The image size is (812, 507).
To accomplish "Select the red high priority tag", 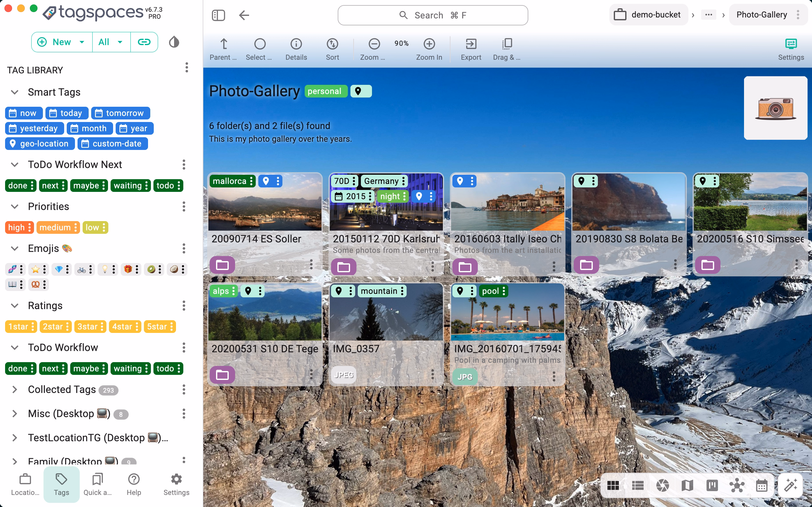I will point(16,227).
